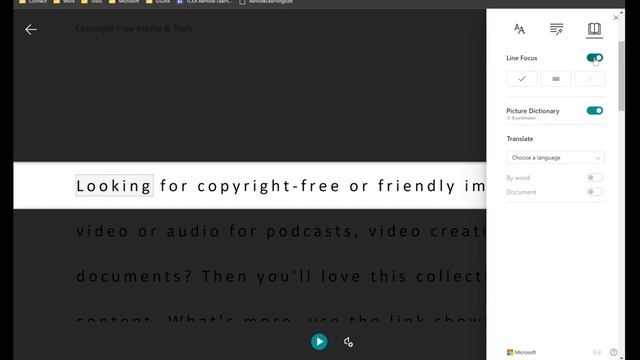Click the word 'copyright-free' in focused line
This screenshot has height=360, width=640.
269,186
